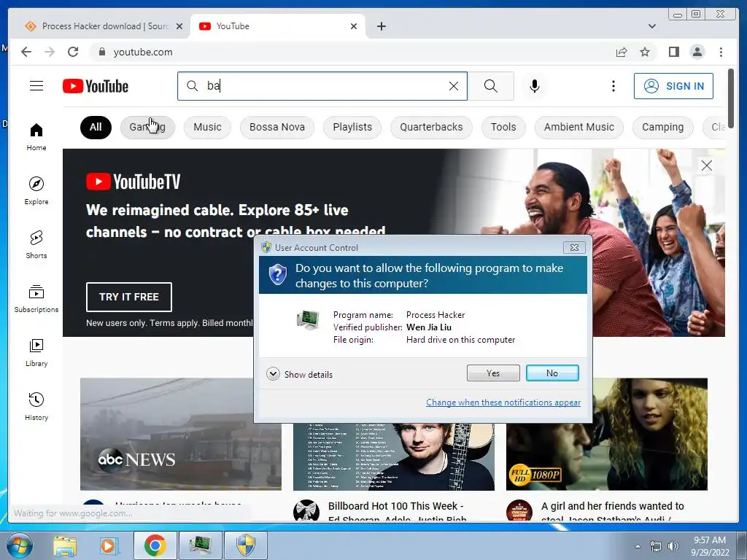Switch to Process Hacker download tab

click(104, 26)
